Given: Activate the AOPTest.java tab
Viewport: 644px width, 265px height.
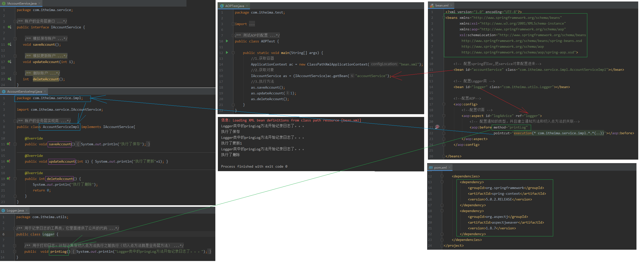Looking at the screenshot, I should (234, 6).
